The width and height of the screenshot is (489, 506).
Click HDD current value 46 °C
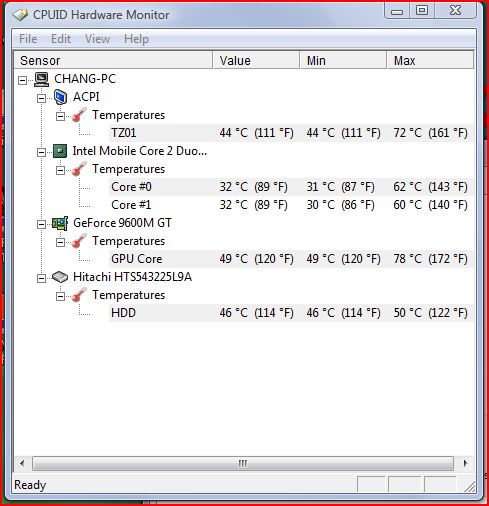click(256, 313)
